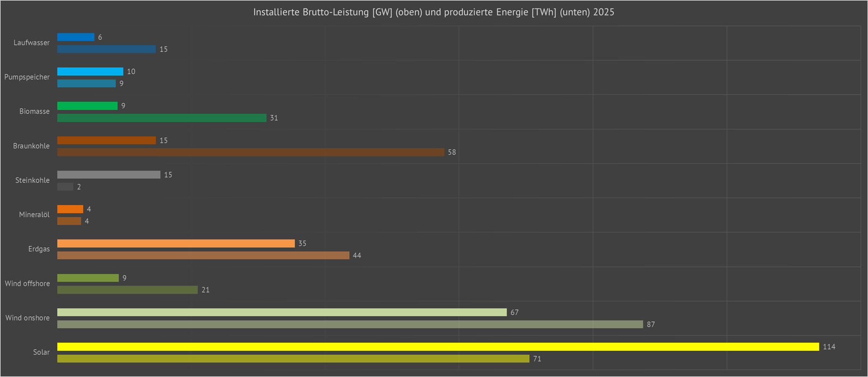Click the Laufwasser axis label
868x377 pixels.
(x=32, y=43)
